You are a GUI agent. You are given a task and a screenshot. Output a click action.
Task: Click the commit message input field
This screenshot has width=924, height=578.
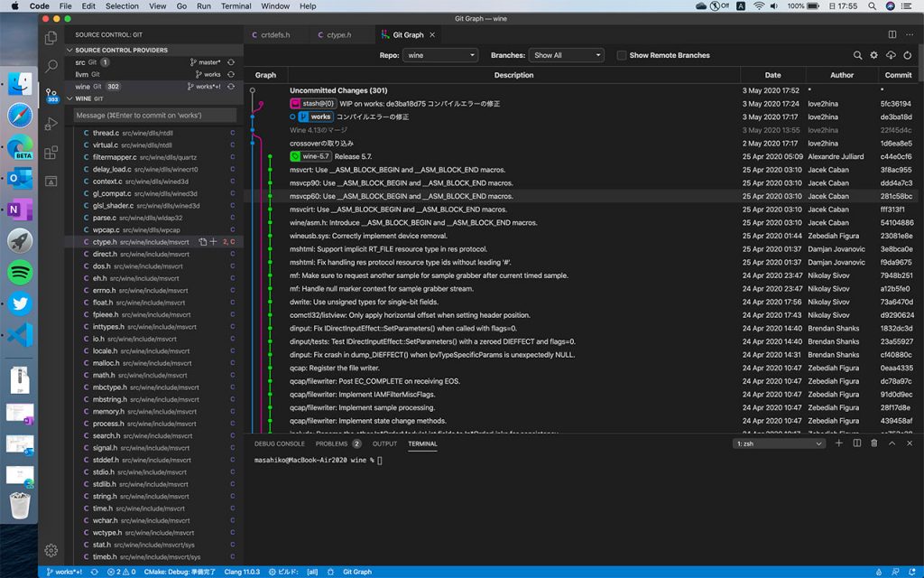[155, 115]
